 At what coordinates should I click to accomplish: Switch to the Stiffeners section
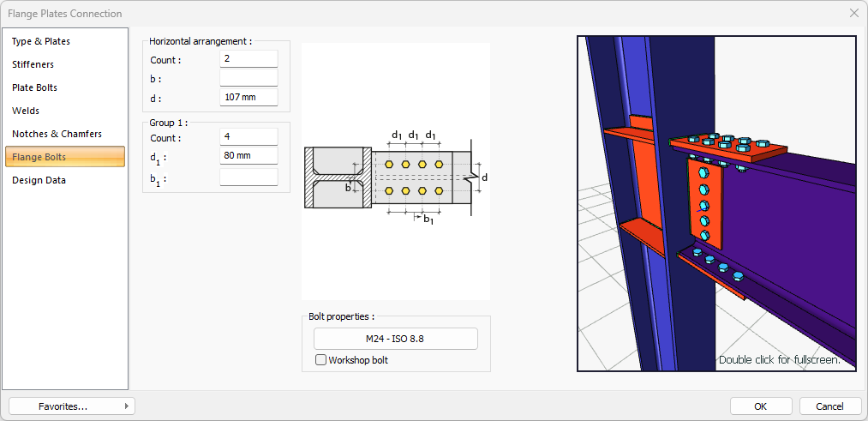point(33,64)
